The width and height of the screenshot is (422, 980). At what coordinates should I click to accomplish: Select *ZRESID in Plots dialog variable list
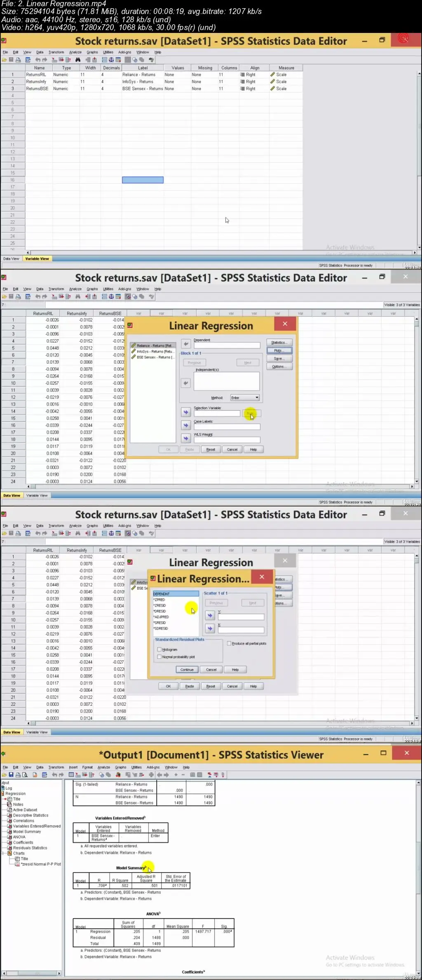pyautogui.click(x=160, y=606)
